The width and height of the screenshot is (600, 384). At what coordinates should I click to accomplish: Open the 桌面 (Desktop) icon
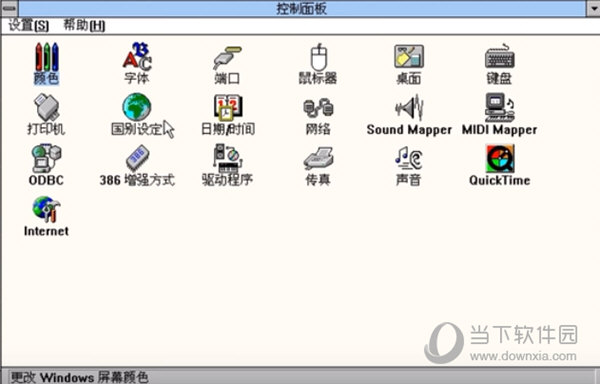[409, 57]
